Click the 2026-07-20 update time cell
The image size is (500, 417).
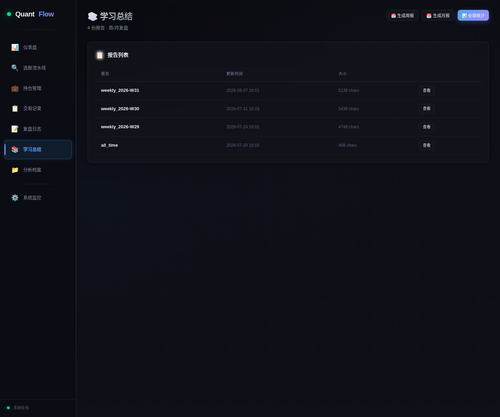[x=243, y=145]
